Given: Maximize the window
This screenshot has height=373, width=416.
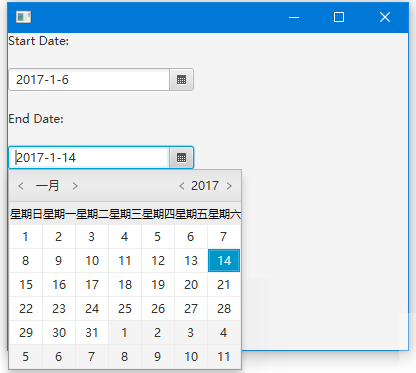Looking at the screenshot, I should (x=339, y=17).
